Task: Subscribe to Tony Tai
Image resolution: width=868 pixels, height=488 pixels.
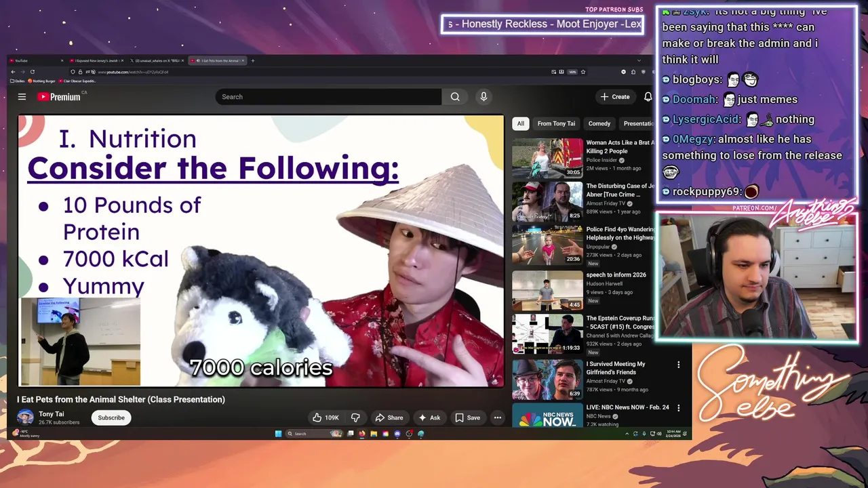Action: tap(111, 418)
